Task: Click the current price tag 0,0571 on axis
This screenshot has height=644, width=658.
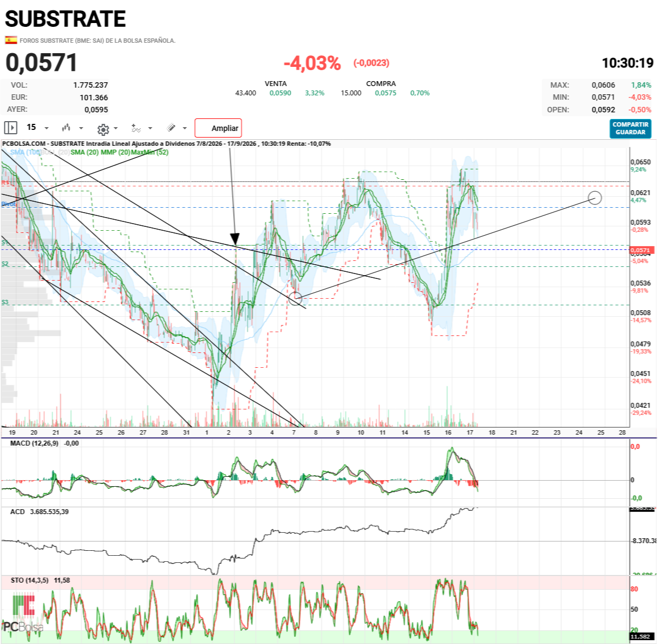Action: tap(641, 250)
